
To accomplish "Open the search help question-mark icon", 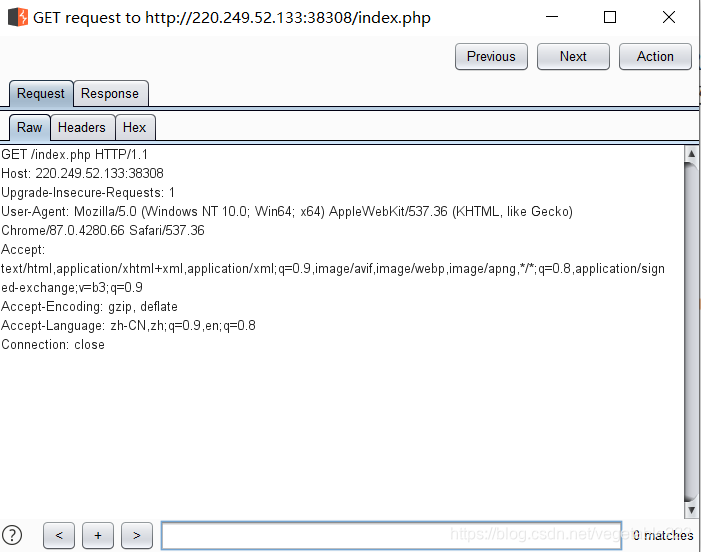I will pos(12,535).
